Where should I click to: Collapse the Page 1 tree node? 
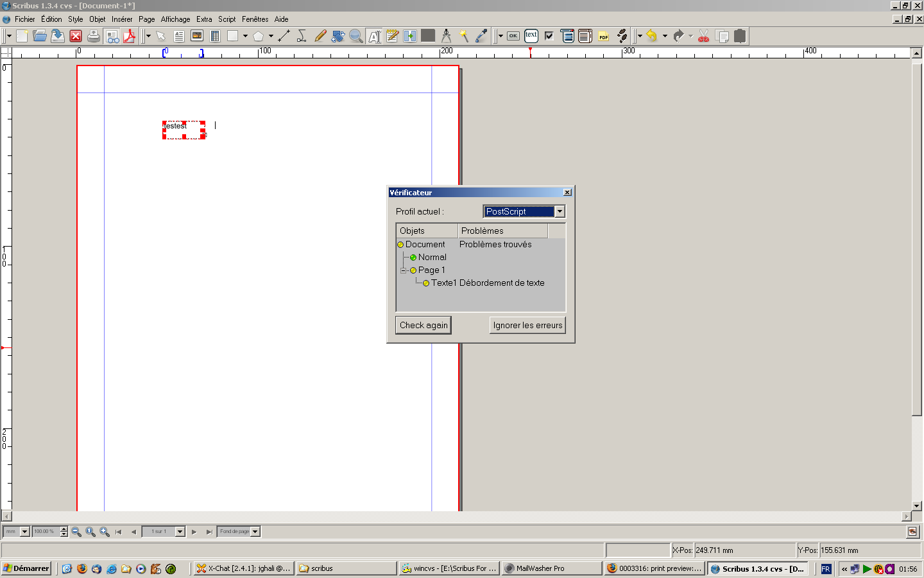[x=403, y=270]
